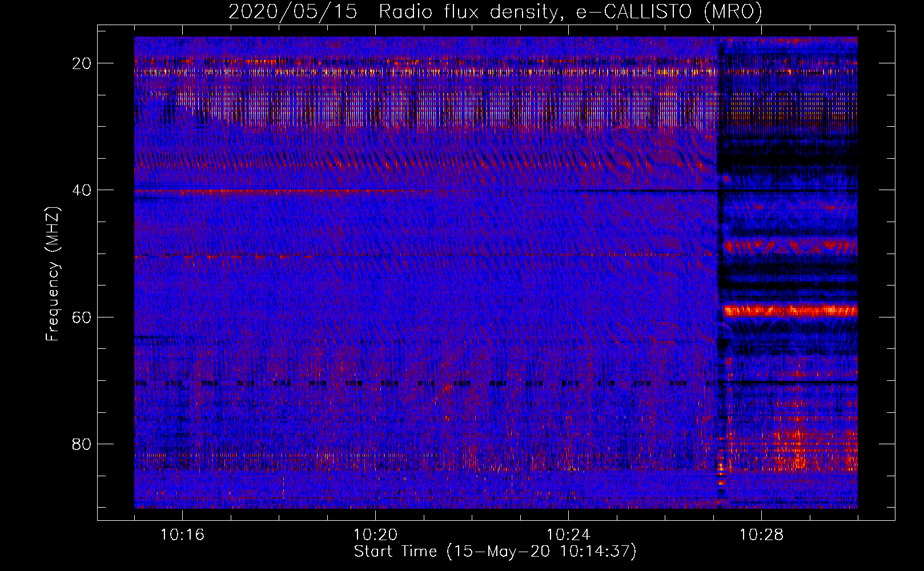Click the red zigzag band near 49 MHz

click(x=790, y=247)
